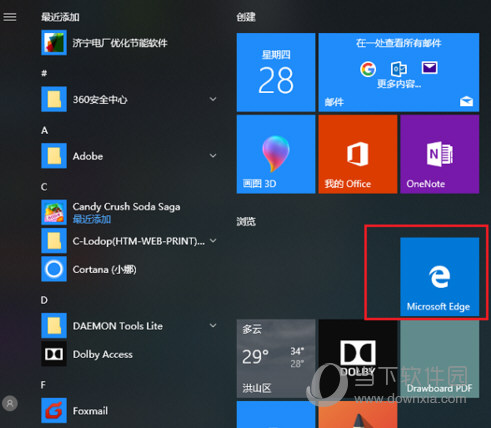This screenshot has width=491, height=428.
Task: Open the Drawboard PDF tile
Action: click(x=440, y=359)
